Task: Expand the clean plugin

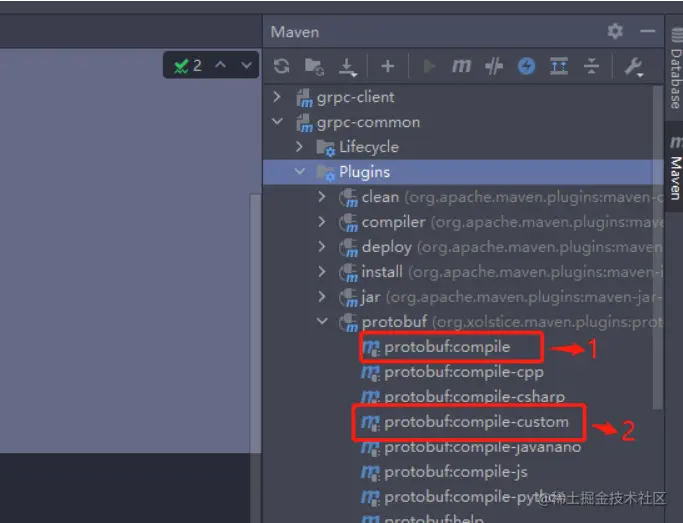Action: 321,197
